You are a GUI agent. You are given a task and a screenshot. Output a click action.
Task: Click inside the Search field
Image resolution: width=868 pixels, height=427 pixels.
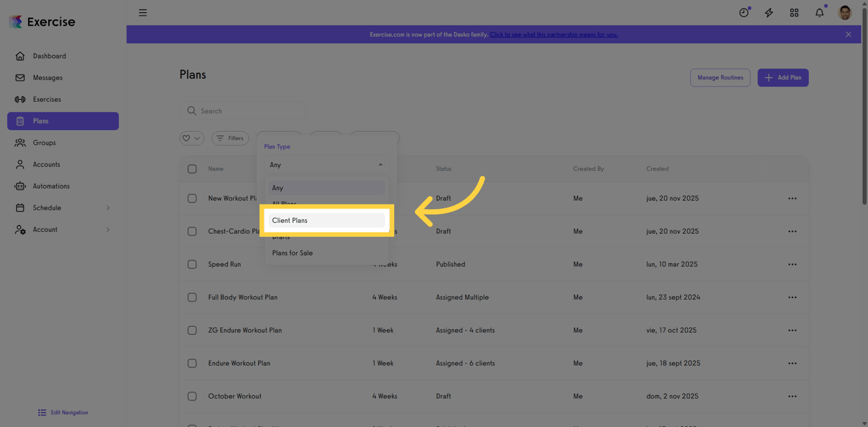(243, 110)
